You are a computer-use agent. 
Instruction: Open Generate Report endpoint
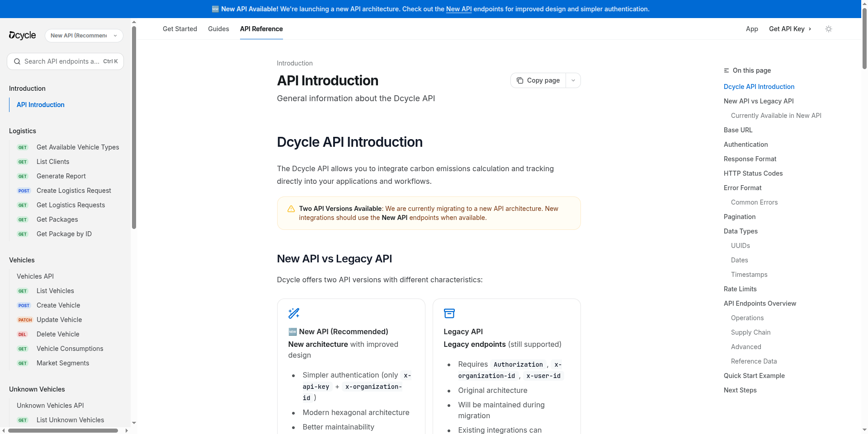point(61,176)
